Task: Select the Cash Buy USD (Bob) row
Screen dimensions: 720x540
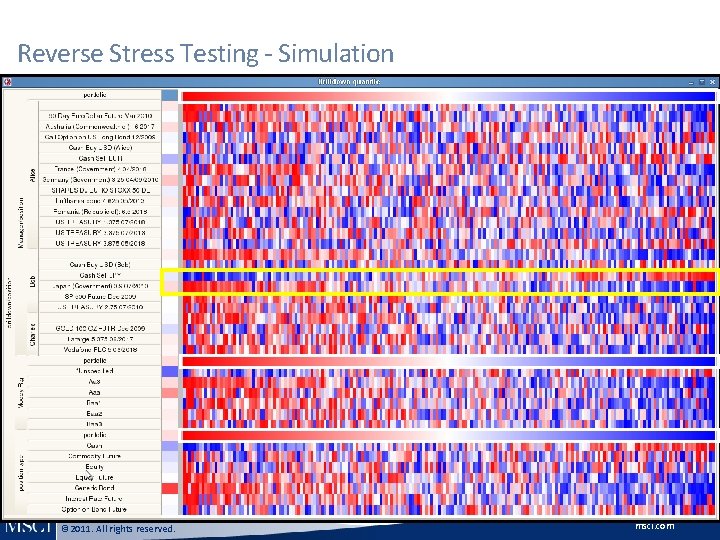Action: click(x=100, y=264)
